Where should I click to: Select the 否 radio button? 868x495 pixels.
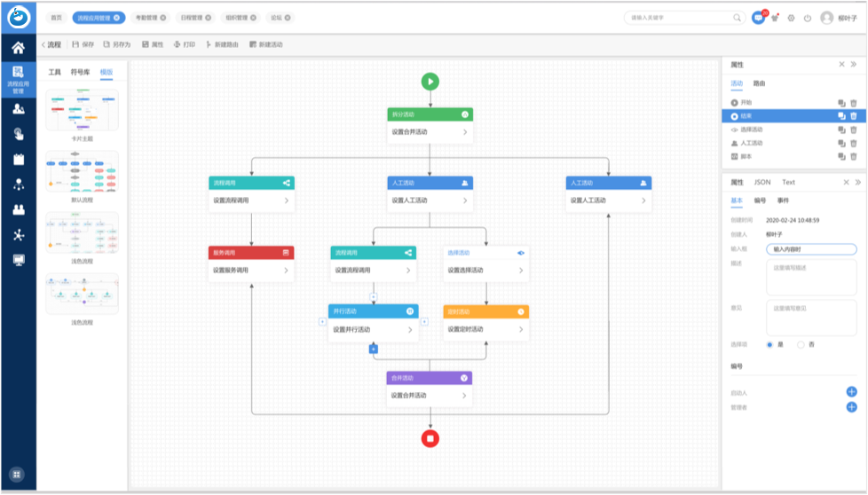(801, 344)
